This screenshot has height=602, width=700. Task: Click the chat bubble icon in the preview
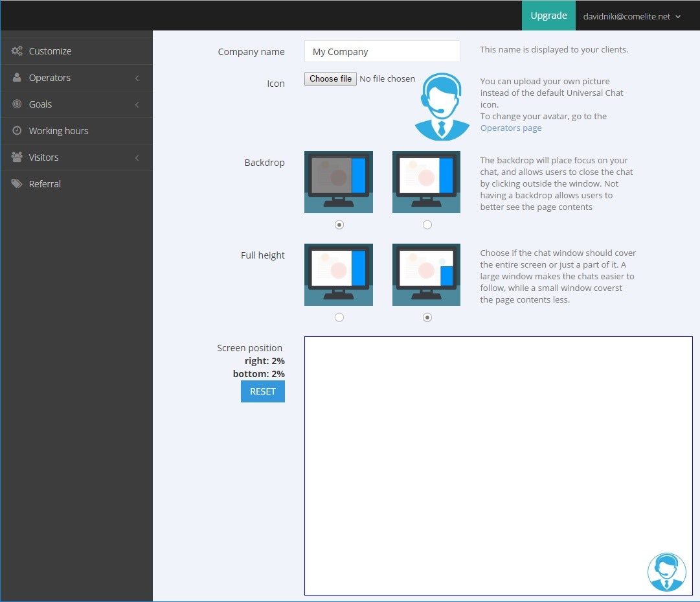pyautogui.click(x=667, y=572)
